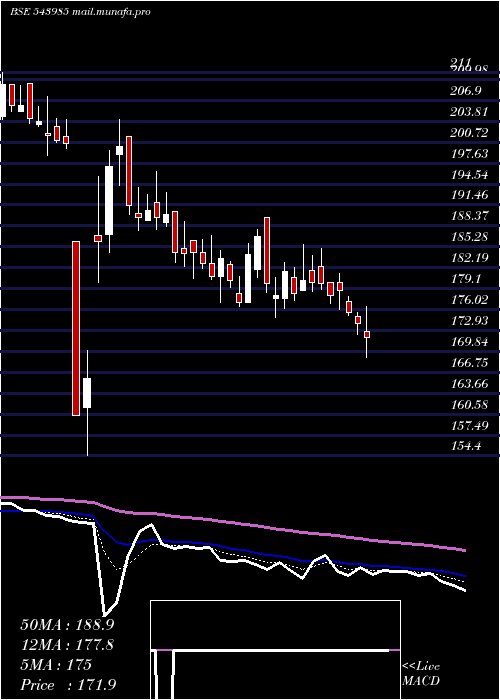
Task: Select the 172.93 price axis label
Action: (x=469, y=321)
